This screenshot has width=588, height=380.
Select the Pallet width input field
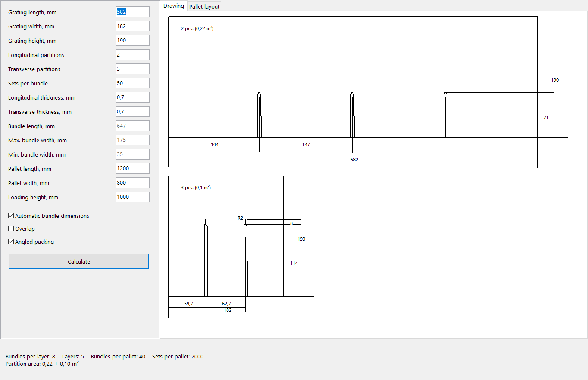tap(132, 183)
